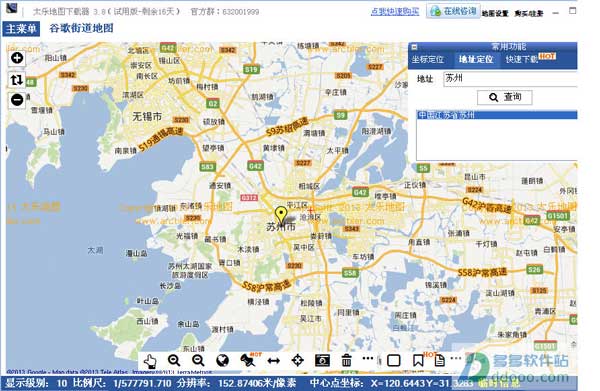
Task: Click the zoom in plus button on map
Action: click(x=17, y=58)
